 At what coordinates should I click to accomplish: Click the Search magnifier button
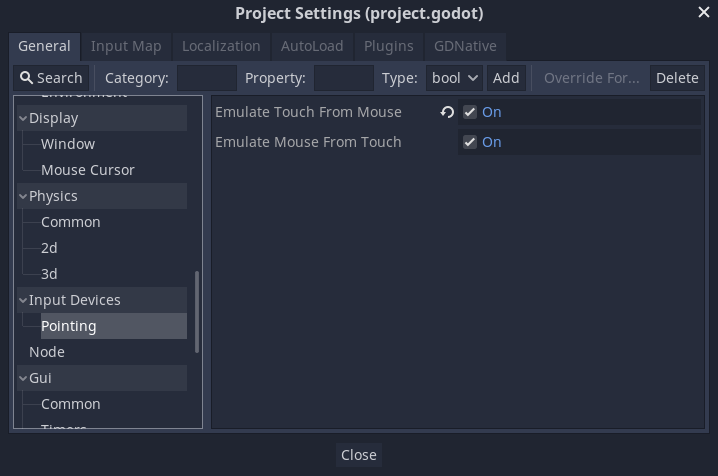pos(51,78)
